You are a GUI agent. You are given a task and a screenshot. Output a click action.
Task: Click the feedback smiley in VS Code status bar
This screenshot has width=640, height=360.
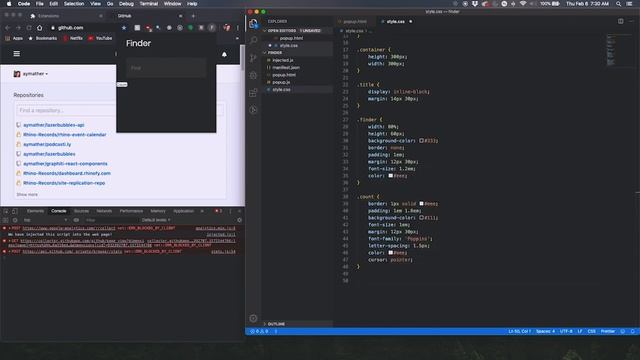623,331
